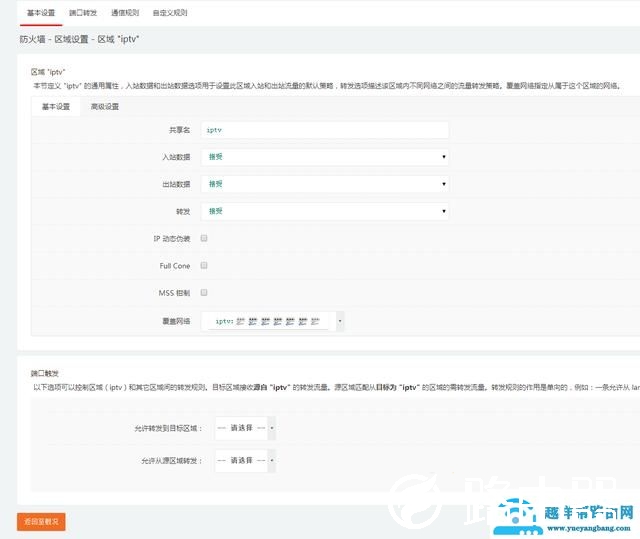Image resolution: width=640 pixels, height=539 pixels.
Task: Open the 覆盖网络 iptv network dropdown
Action: pyautogui.click(x=272, y=322)
